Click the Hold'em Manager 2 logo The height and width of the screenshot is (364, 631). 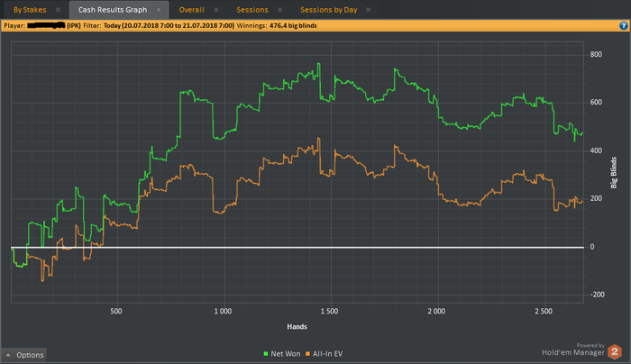tap(615, 352)
